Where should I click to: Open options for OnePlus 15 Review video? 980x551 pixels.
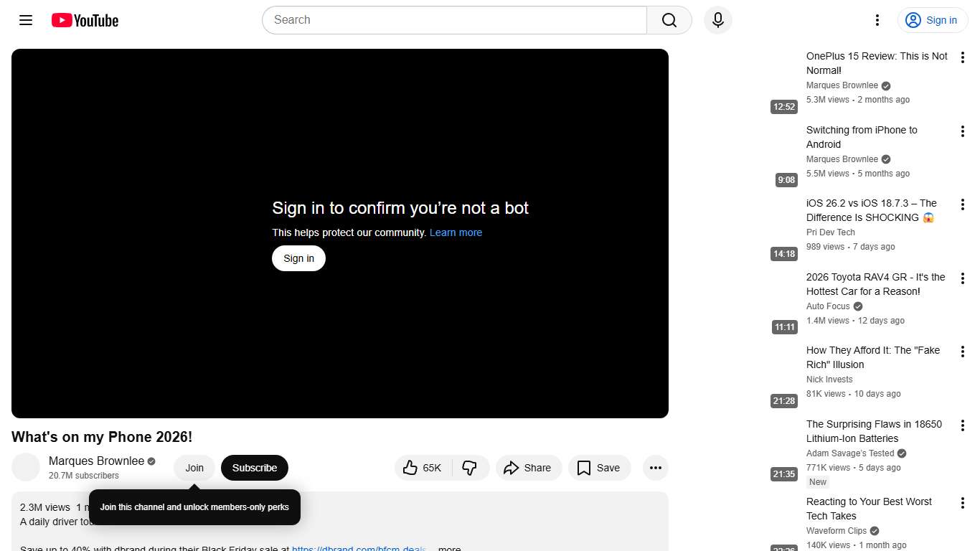click(x=963, y=58)
